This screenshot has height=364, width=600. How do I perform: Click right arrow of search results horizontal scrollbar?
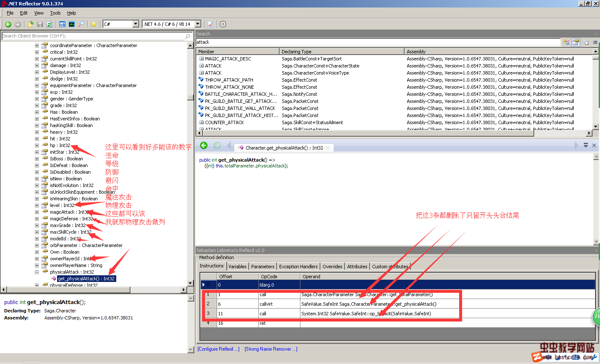(x=589, y=133)
